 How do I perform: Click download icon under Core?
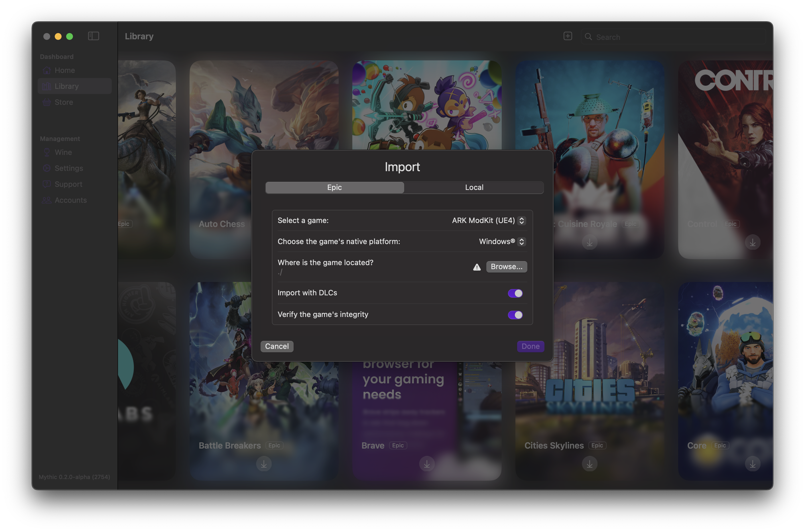tap(752, 464)
